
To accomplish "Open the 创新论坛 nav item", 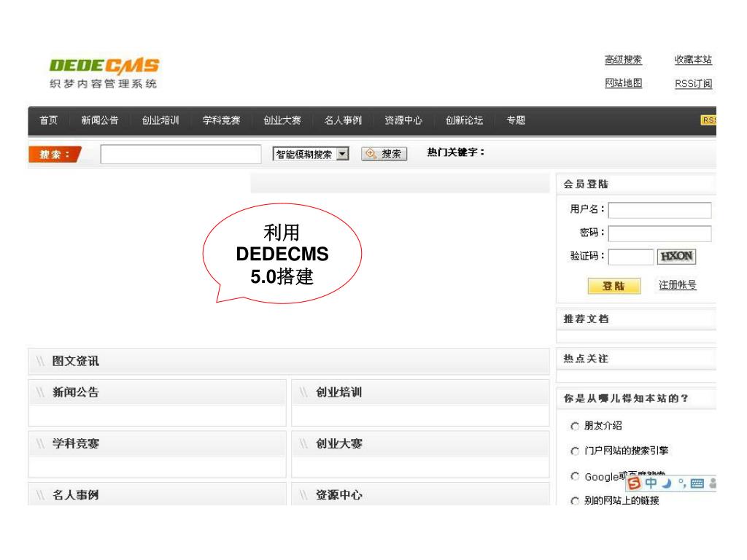I will 465,120.
